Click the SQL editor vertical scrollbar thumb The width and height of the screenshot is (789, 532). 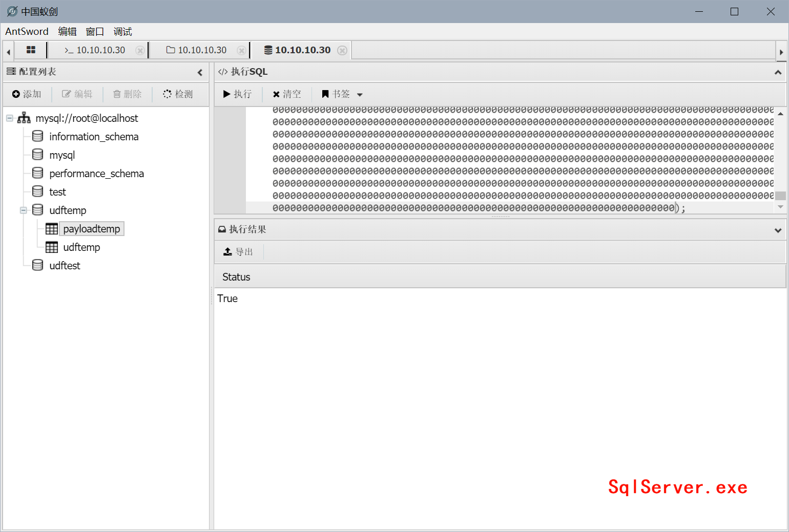click(x=780, y=196)
